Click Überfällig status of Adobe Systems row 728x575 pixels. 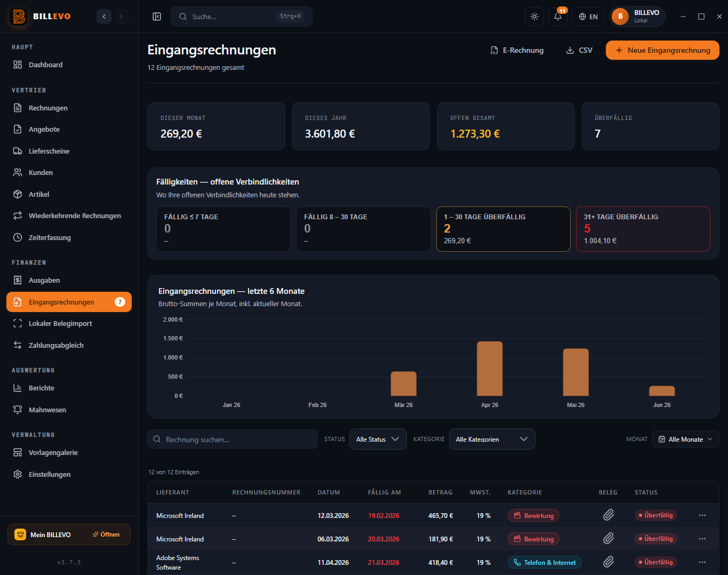point(655,562)
